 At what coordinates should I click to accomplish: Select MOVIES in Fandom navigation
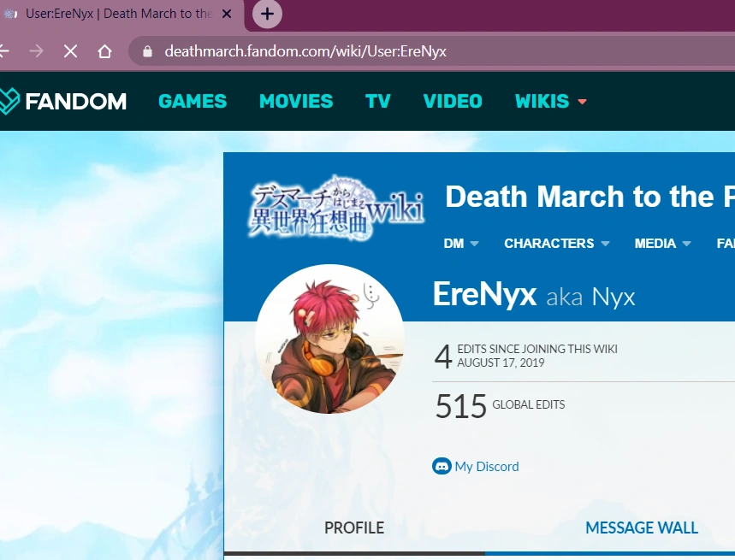[x=296, y=101]
